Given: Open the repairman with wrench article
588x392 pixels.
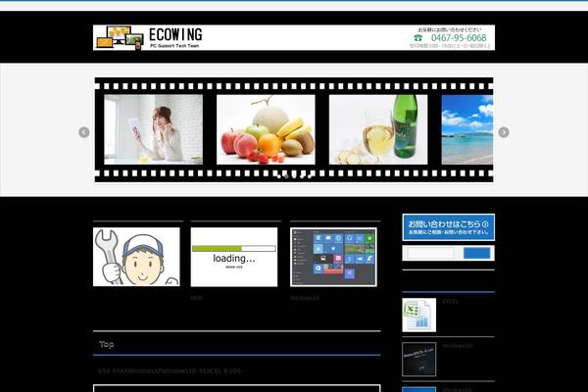Looking at the screenshot, I should pos(136,257).
